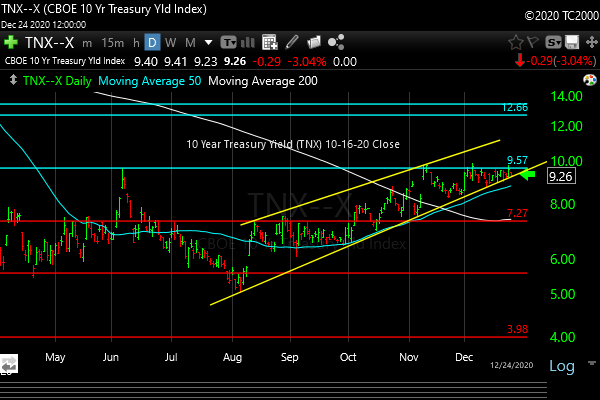
Task: Expand the TNX--X Daily plot dropdown
Action: 11,78
